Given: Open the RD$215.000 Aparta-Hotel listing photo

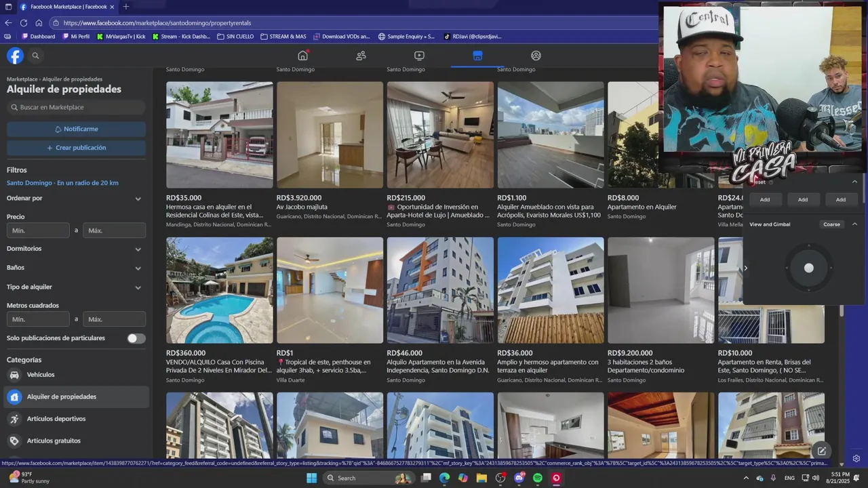Looking at the screenshot, I should click(440, 135).
